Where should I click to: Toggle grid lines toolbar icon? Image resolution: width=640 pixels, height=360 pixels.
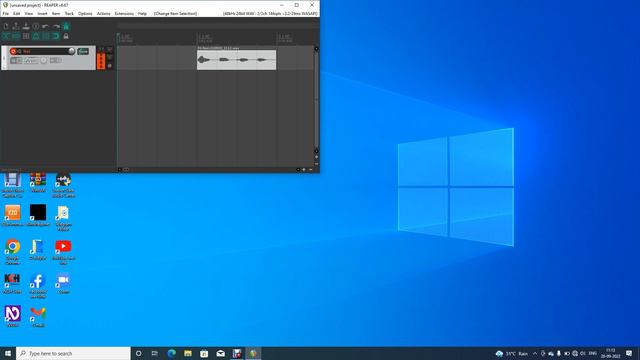coord(46,36)
